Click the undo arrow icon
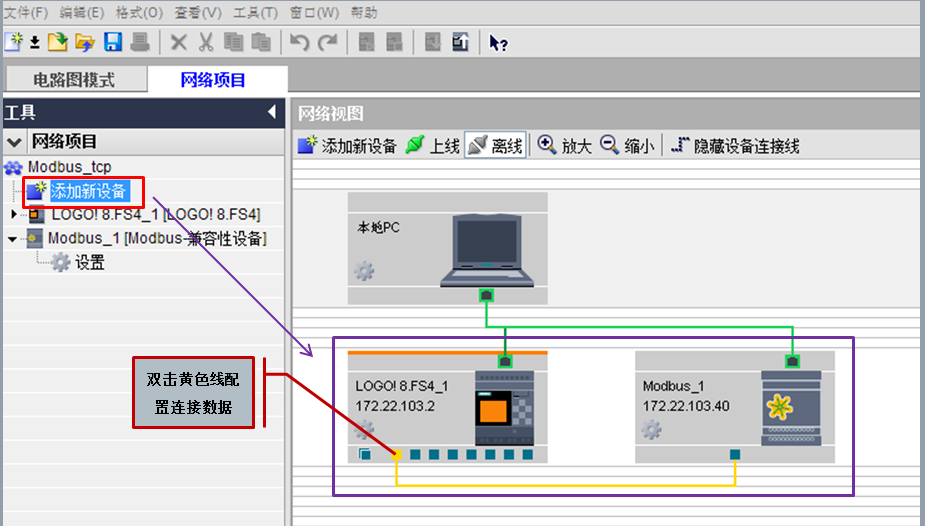This screenshot has width=925, height=526. click(x=300, y=42)
